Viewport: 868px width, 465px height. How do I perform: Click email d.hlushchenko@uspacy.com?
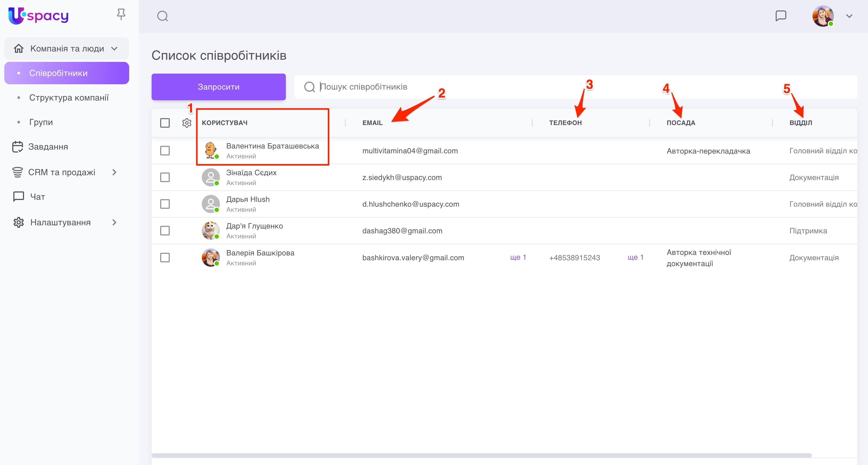coord(411,204)
